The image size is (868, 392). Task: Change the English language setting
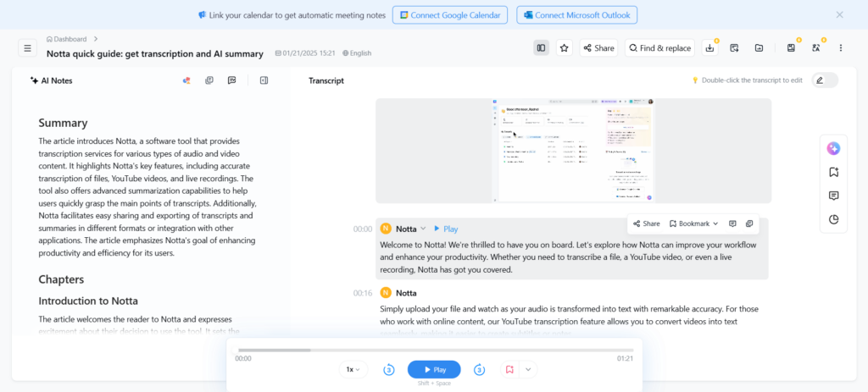tap(357, 53)
